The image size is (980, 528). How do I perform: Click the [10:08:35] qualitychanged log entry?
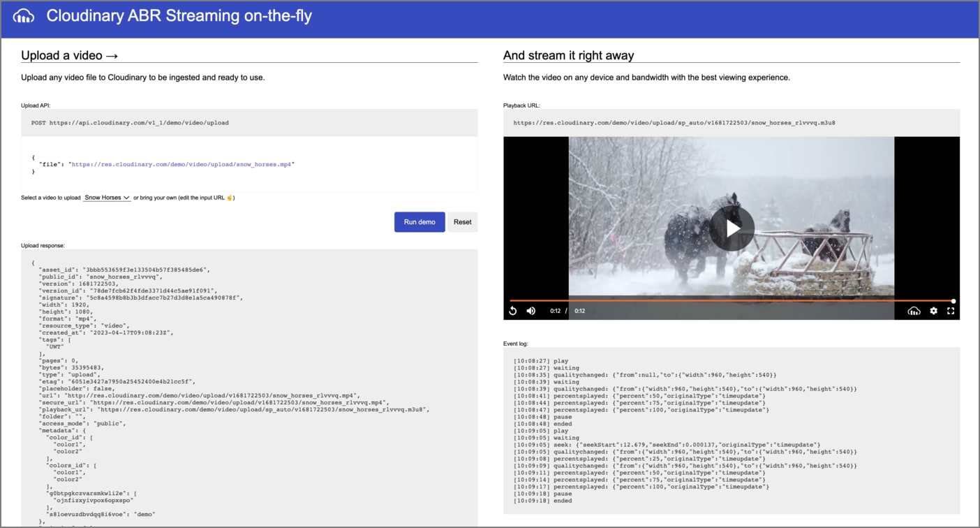point(645,375)
